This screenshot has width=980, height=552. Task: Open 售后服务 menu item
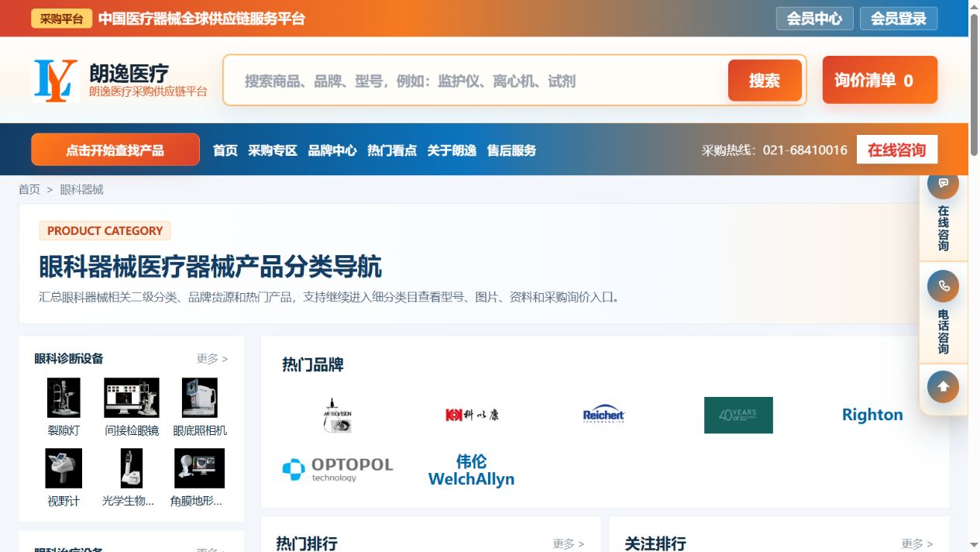pos(511,150)
